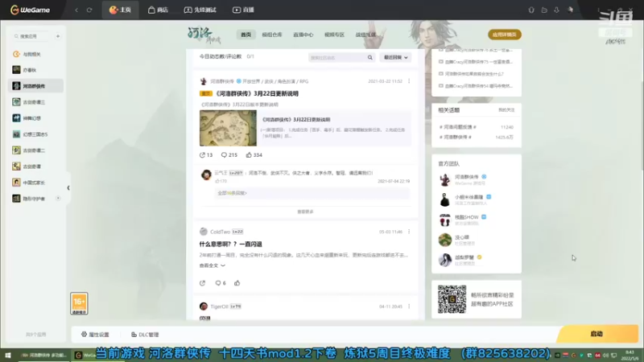Open the 我的关注 link in 相关话题
644x362 pixels.
(x=506, y=110)
